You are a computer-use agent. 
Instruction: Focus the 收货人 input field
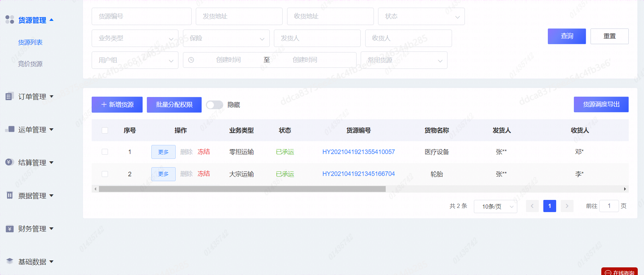tap(409, 38)
